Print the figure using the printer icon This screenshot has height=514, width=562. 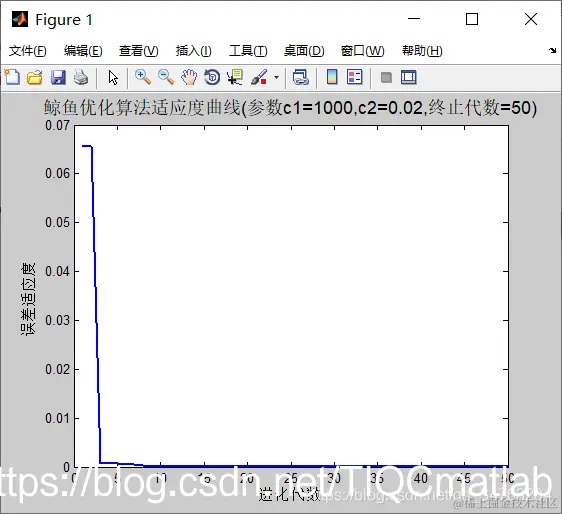81,77
